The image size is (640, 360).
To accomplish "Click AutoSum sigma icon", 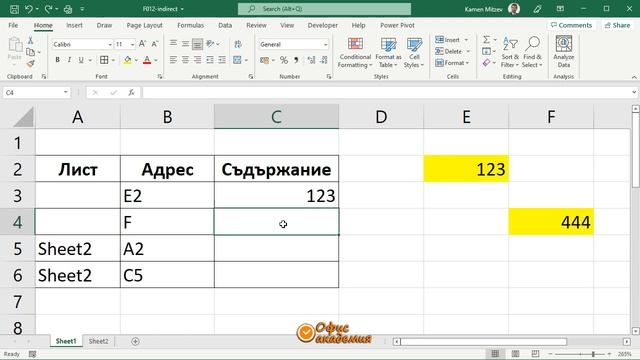I will click(x=486, y=40).
